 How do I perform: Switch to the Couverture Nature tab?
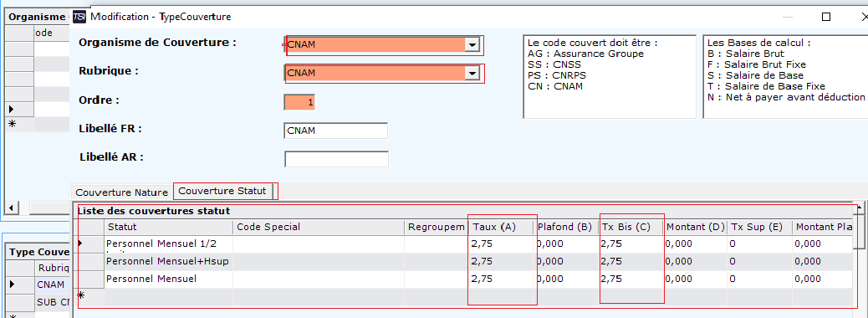coord(121,192)
